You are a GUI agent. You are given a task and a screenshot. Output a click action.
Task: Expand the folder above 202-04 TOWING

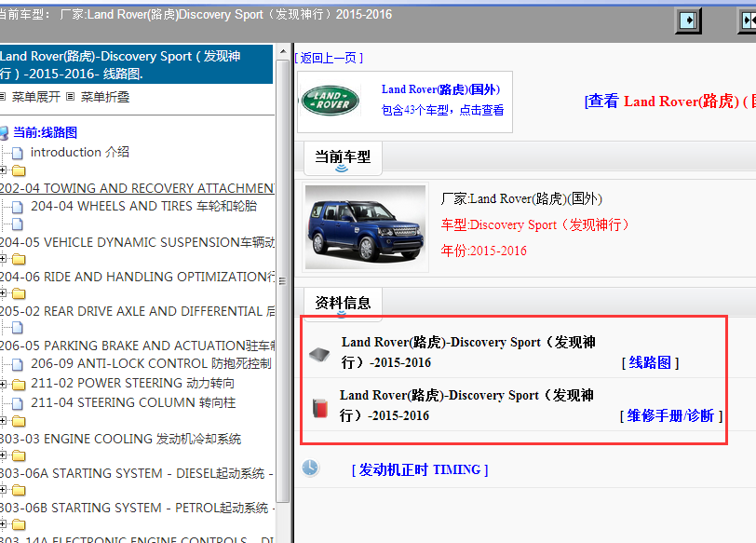tap(3, 170)
